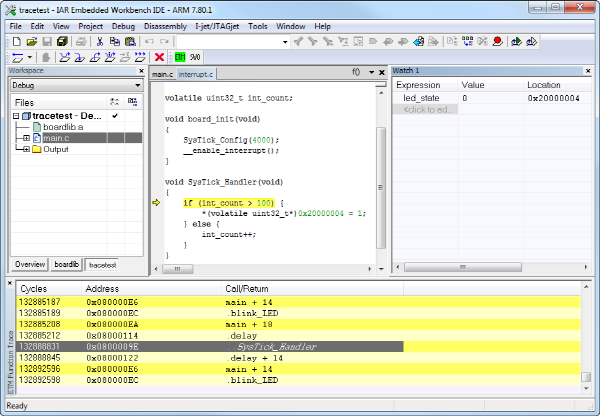This screenshot has height=416, width=600.
Task: Switch to the boardlib workspace tab
Action: 66,265
